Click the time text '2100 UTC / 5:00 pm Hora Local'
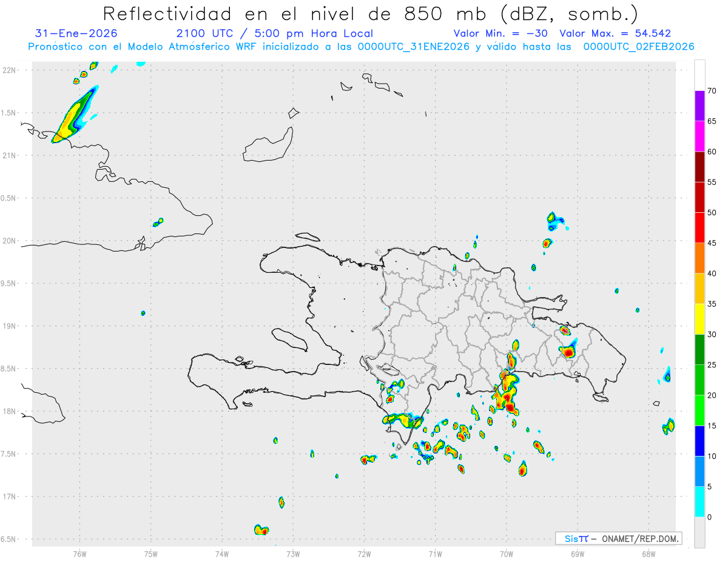Screen dimensions: 728x562 (x=274, y=33)
